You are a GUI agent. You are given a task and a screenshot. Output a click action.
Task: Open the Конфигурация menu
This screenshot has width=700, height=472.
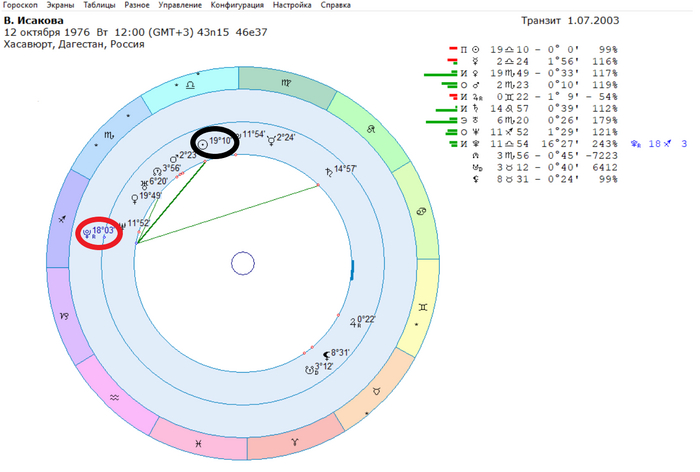(237, 5)
